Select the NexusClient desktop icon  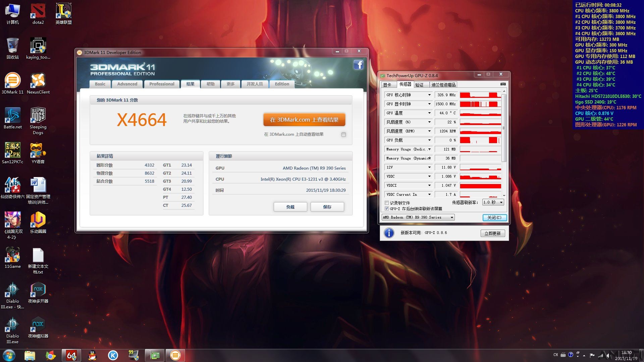coord(38,83)
